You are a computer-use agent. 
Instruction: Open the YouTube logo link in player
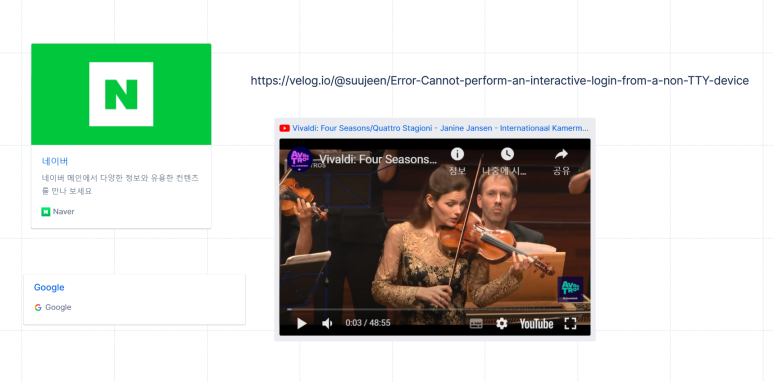click(x=536, y=323)
